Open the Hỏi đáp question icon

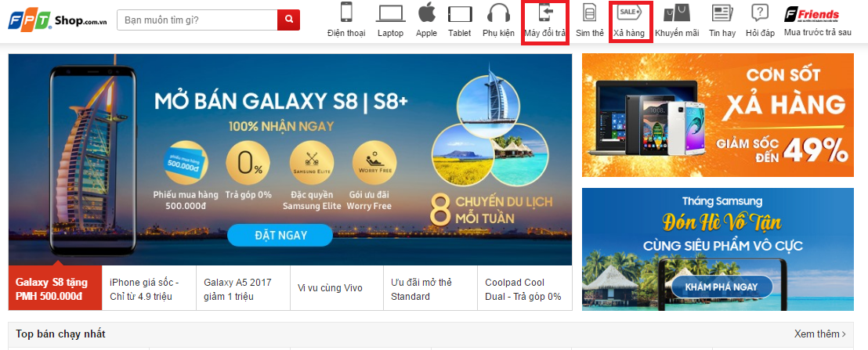click(x=760, y=13)
